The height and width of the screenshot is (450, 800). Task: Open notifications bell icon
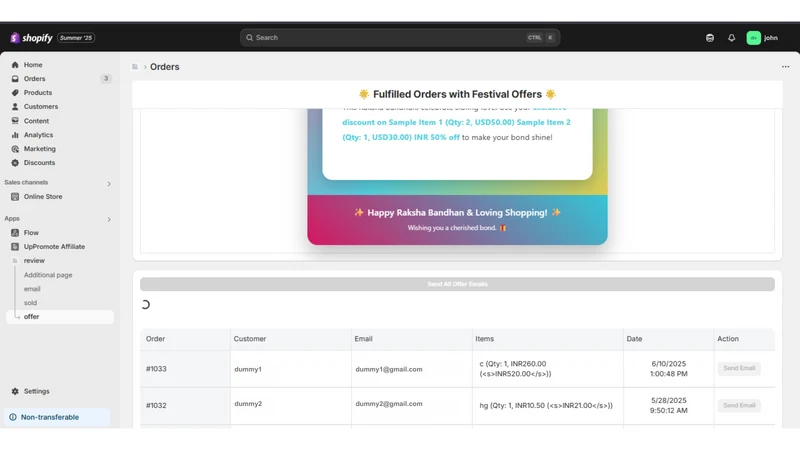tap(732, 38)
